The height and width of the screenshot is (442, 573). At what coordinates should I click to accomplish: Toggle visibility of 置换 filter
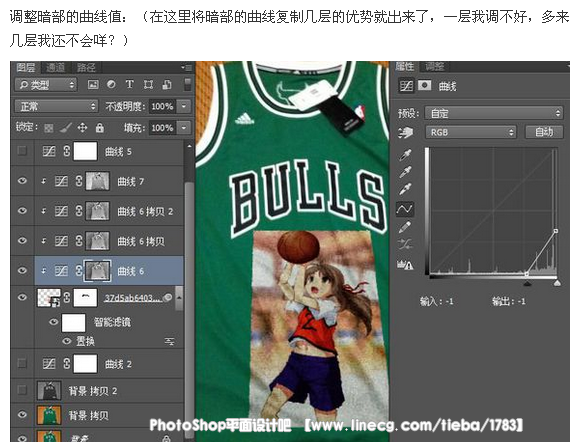[x=67, y=341]
